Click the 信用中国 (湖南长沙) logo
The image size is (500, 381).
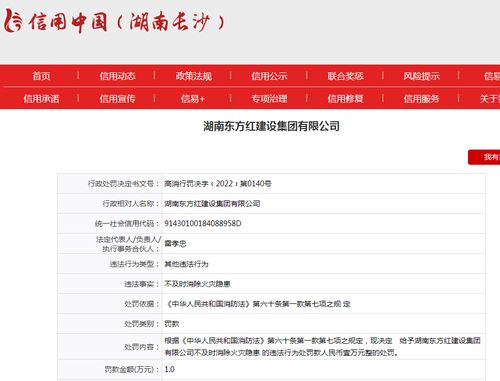tap(115, 21)
